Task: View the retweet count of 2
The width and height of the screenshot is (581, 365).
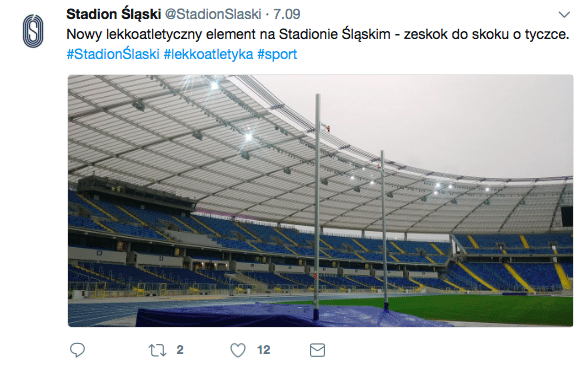Action: tap(180, 350)
